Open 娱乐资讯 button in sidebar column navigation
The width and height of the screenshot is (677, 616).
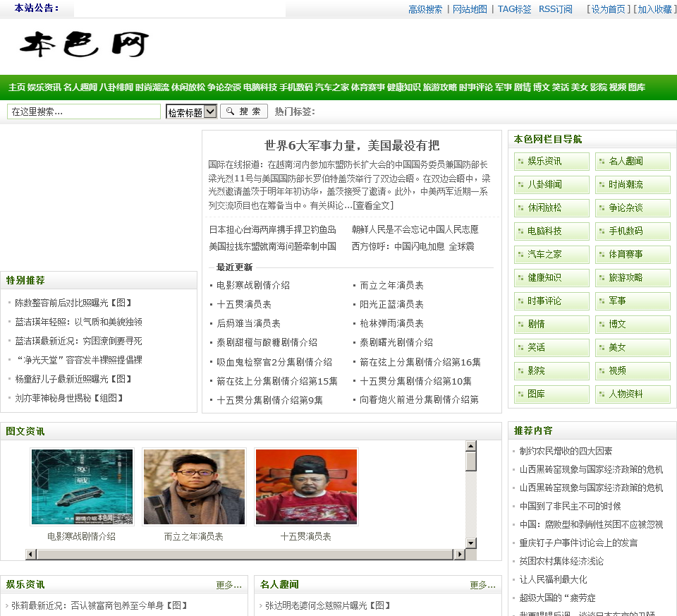click(551, 161)
